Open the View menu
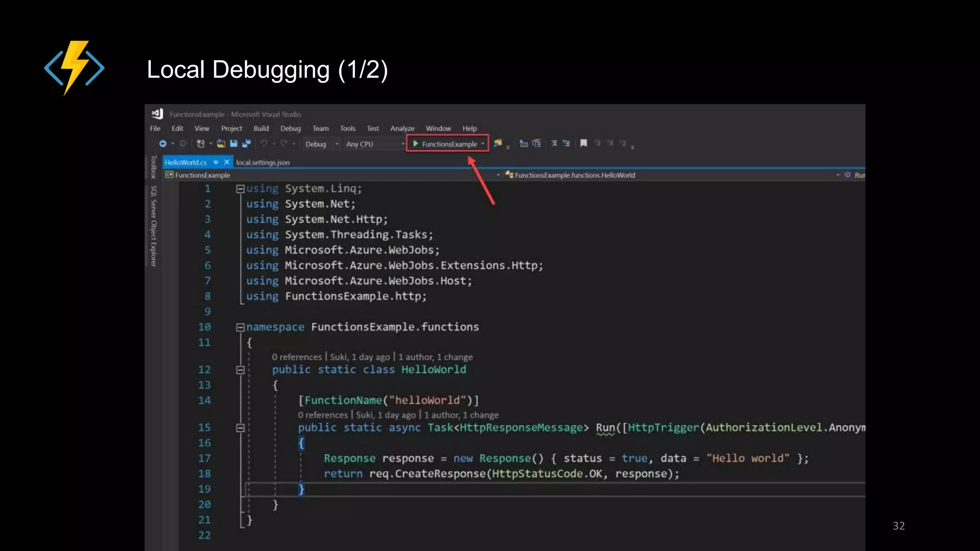Screen dimensions: 980x551 pyautogui.click(x=201, y=128)
